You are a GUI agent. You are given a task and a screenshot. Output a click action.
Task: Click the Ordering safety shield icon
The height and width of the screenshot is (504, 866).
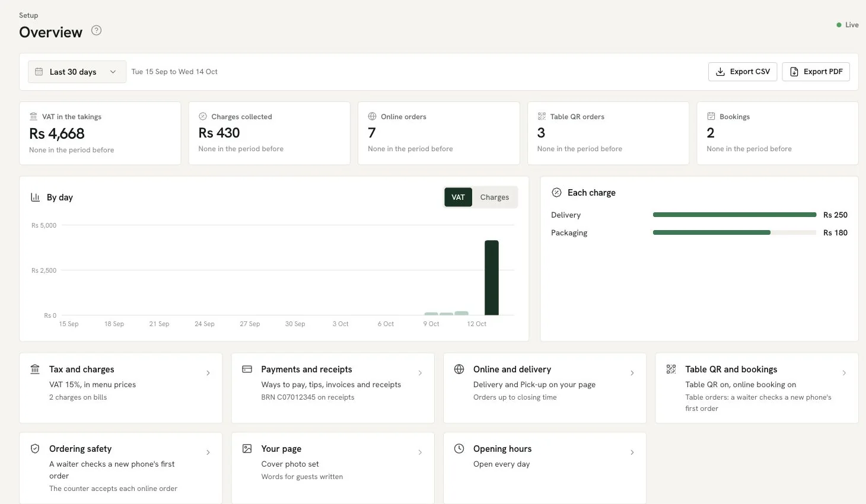coord(35,449)
